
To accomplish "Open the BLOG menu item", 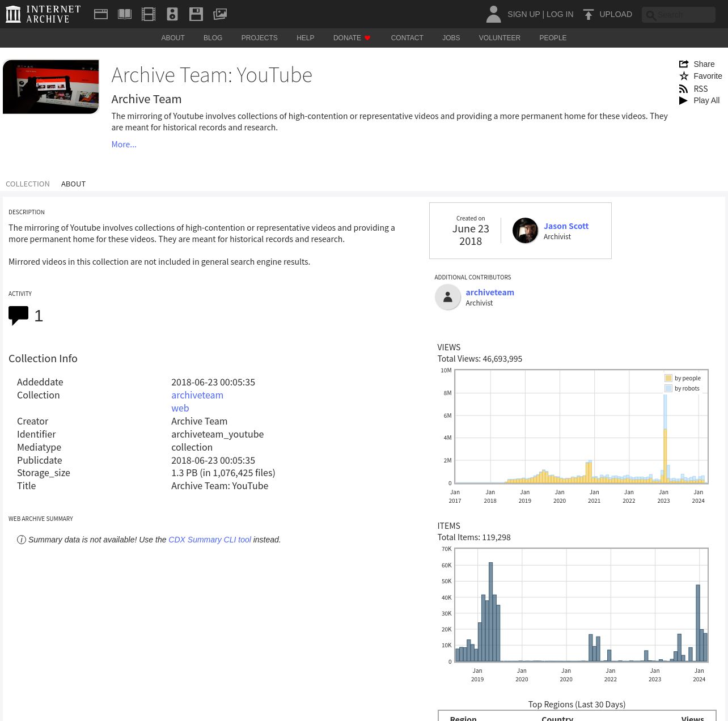I will (x=213, y=38).
